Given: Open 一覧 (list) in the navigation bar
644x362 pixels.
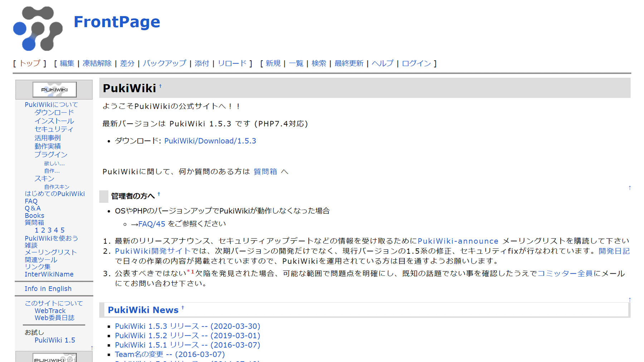Looking at the screenshot, I should click(296, 63).
